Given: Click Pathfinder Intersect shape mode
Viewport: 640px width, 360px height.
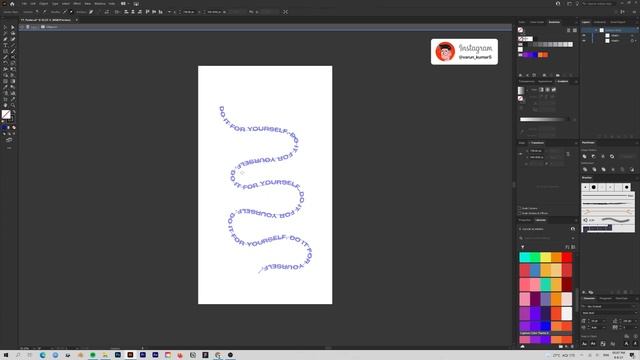Looking at the screenshot, I should [603, 156].
